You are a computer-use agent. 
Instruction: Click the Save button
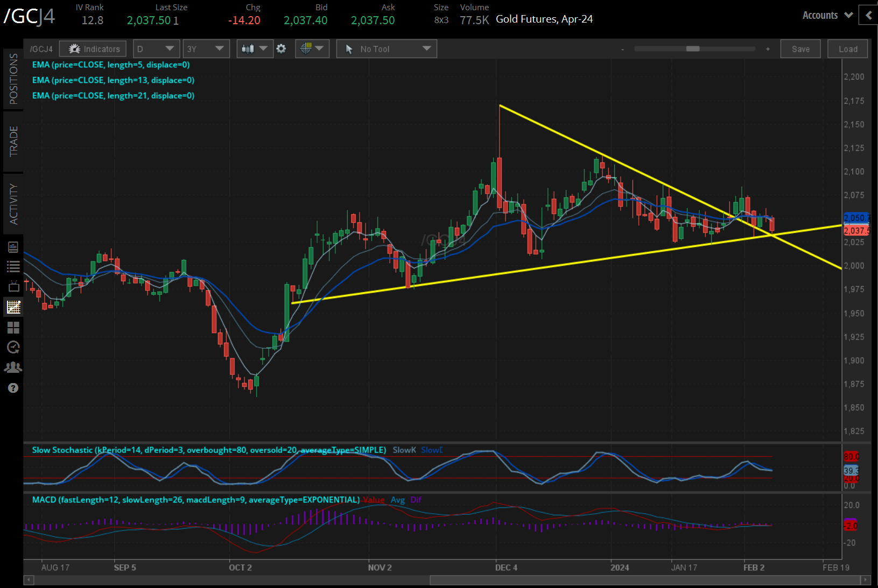coord(800,48)
